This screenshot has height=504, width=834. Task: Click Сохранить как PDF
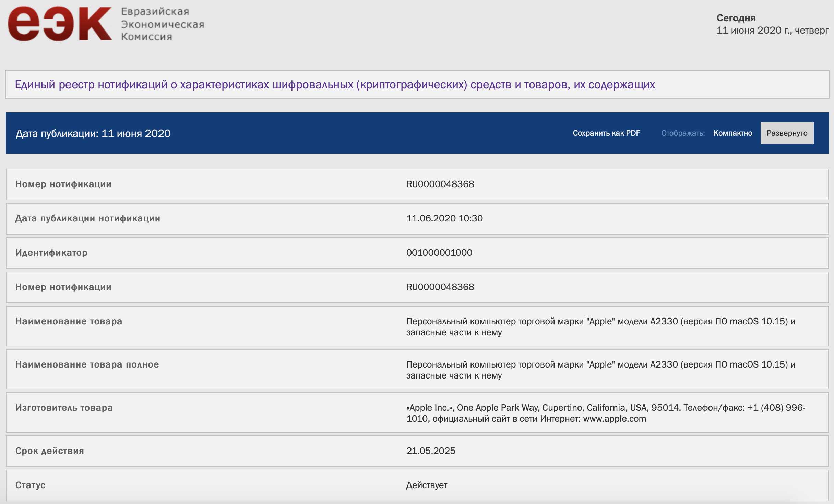pyautogui.click(x=606, y=133)
